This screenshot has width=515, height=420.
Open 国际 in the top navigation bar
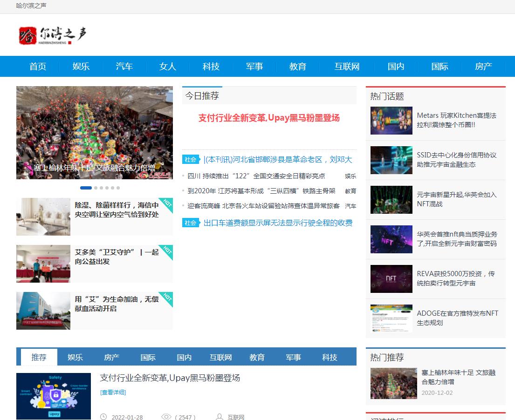[x=440, y=66]
